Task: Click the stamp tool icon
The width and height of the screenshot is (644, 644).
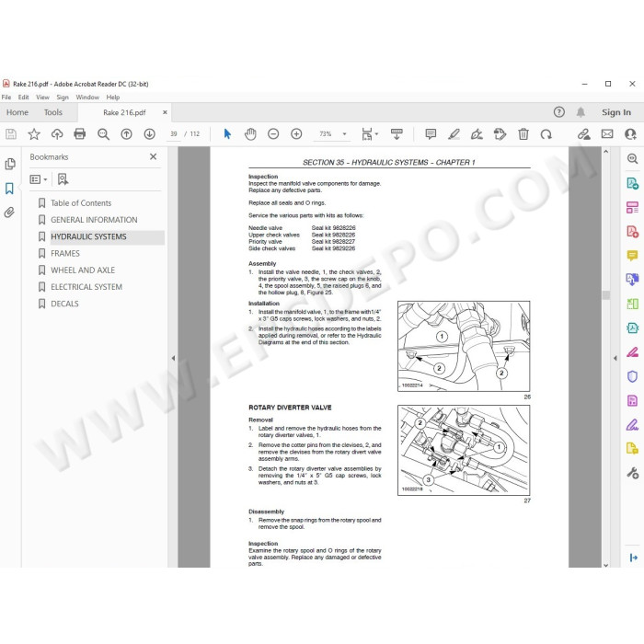Action: (500, 134)
